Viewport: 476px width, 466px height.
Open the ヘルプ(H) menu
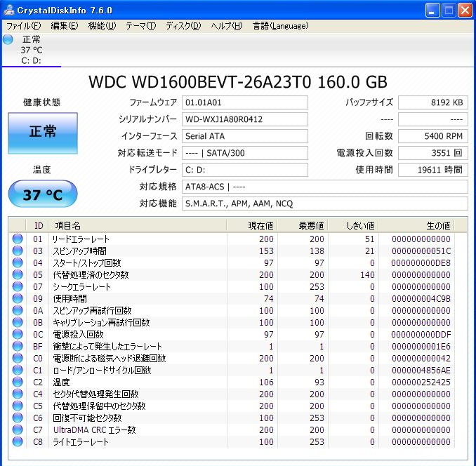click(227, 26)
